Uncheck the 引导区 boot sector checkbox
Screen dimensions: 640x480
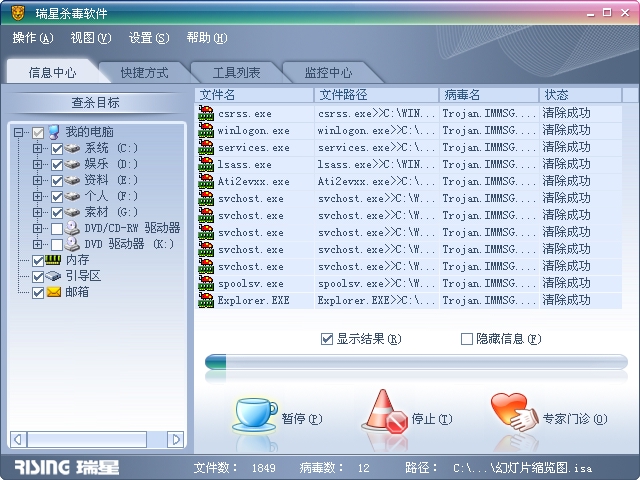tap(38, 277)
